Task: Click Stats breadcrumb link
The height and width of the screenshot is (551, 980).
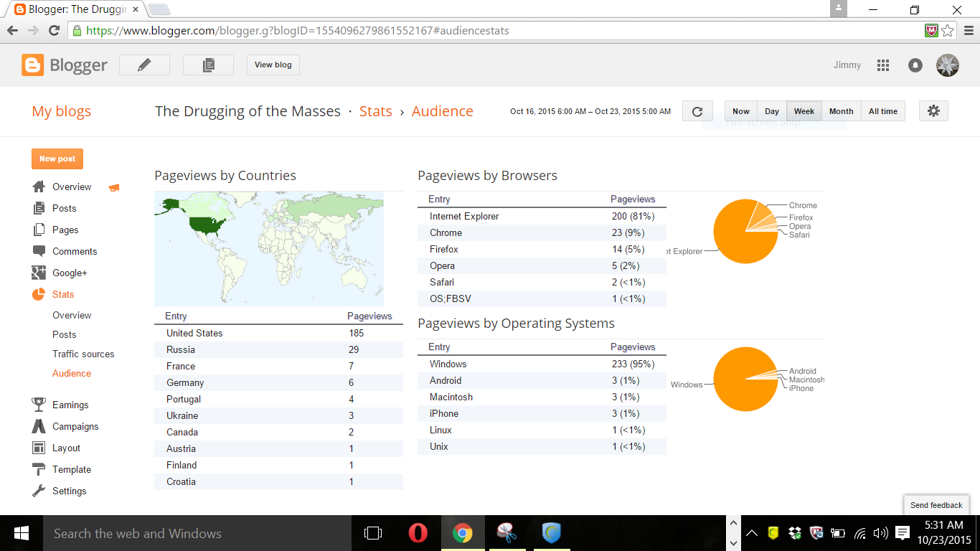Action: pyautogui.click(x=375, y=111)
